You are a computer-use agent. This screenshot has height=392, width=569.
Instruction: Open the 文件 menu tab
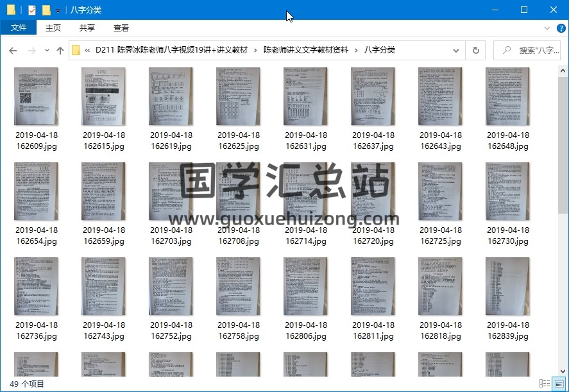point(19,28)
